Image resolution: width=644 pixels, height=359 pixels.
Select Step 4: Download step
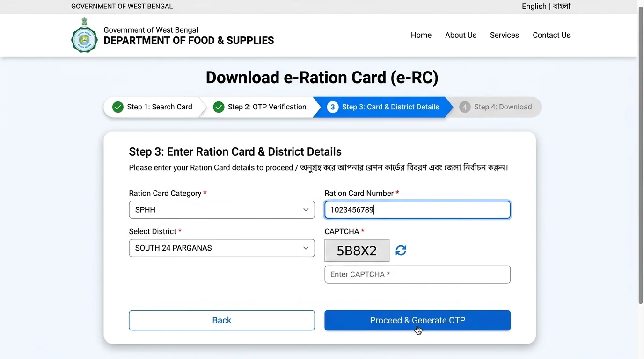tap(496, 107)
